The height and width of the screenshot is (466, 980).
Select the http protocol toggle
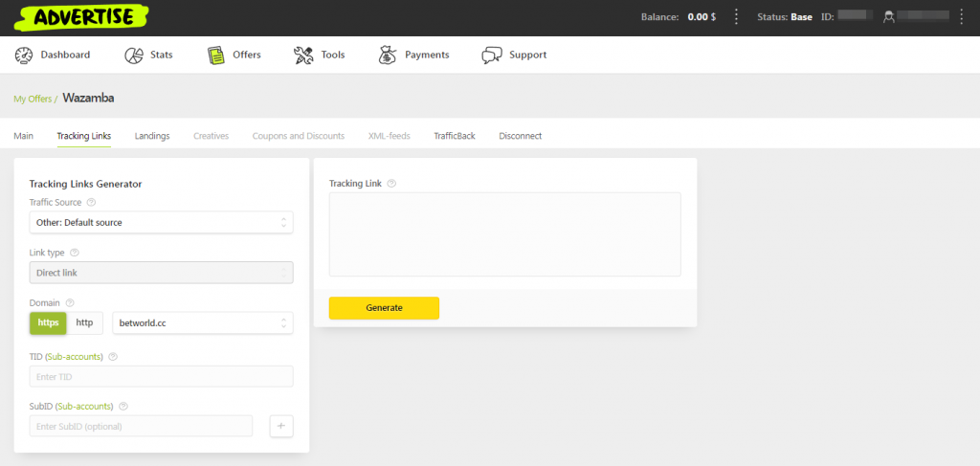pos(84,323)
